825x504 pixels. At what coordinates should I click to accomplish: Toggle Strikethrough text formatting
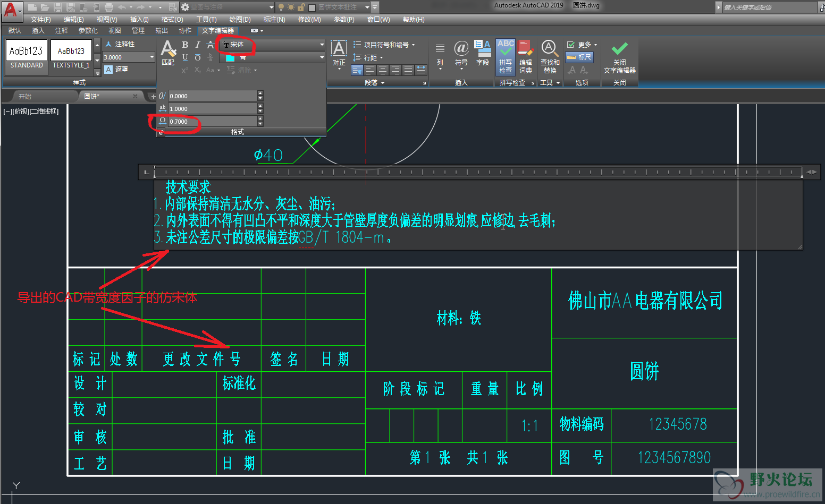(211, 45)
